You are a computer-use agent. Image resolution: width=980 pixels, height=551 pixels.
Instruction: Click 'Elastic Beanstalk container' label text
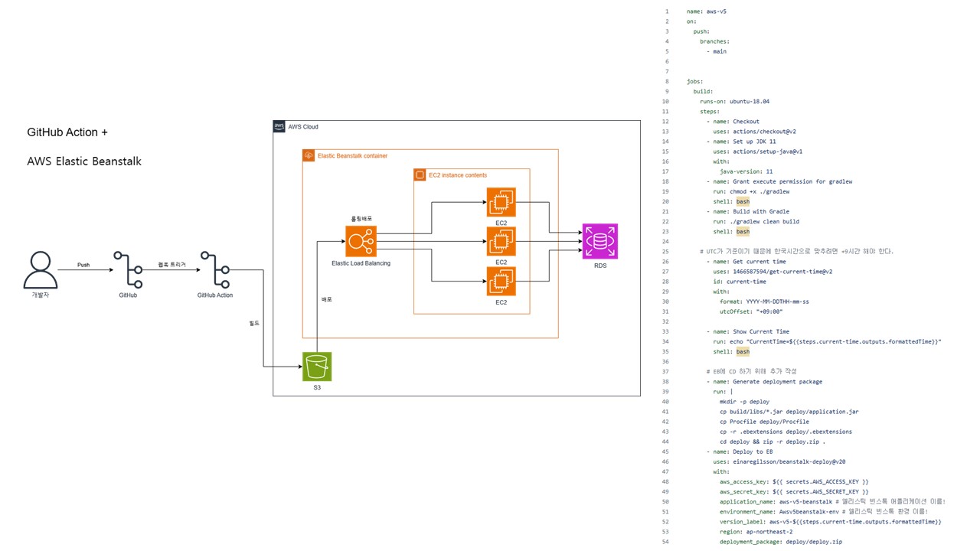(x=352, y=156)
